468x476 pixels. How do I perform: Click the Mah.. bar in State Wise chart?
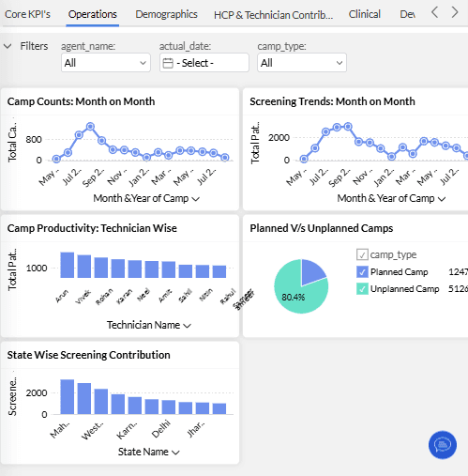(68, 397)
